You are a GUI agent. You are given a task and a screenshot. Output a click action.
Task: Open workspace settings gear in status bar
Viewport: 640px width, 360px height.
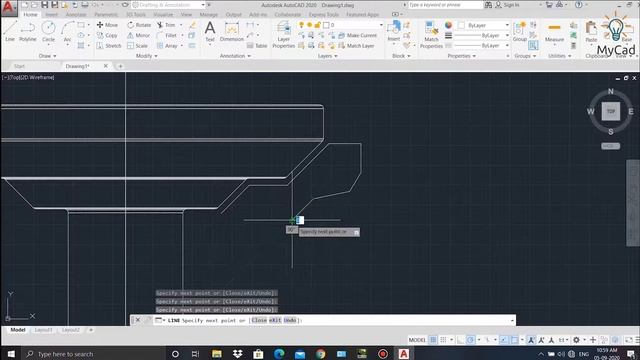coord(576,340)
